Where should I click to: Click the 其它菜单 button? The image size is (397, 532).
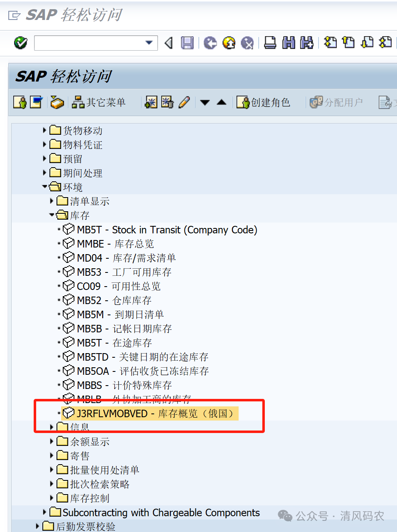(99, 102)
